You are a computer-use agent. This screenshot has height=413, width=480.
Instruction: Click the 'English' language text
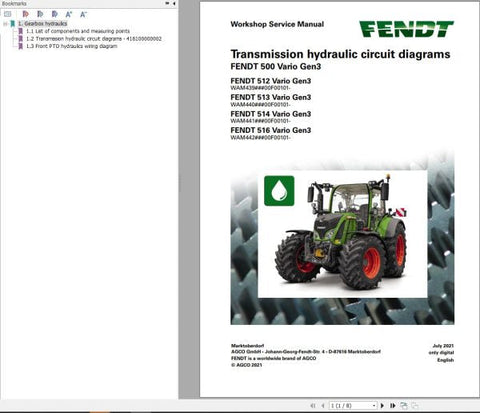tap(446, 360)
